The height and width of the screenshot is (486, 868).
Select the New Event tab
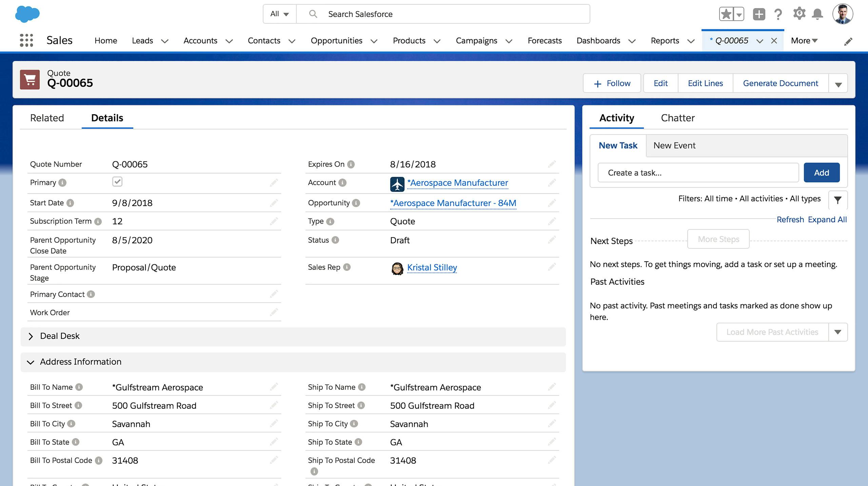pyautogui.click(x=674, y=145)
